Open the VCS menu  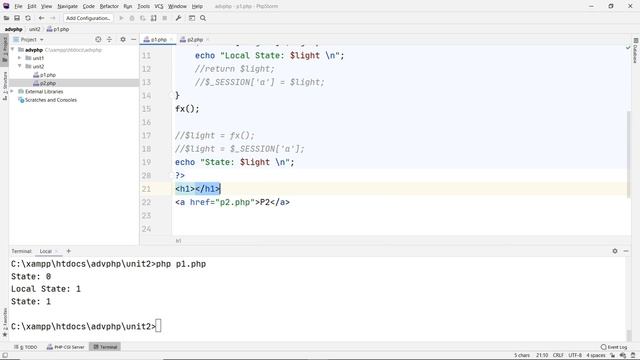click(x=159, y=6)
